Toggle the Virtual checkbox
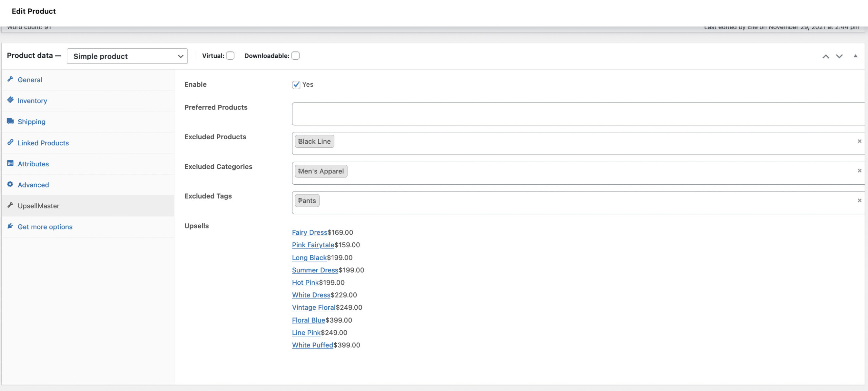The height and width of the screenshot is (391, 868). (230, 56)
